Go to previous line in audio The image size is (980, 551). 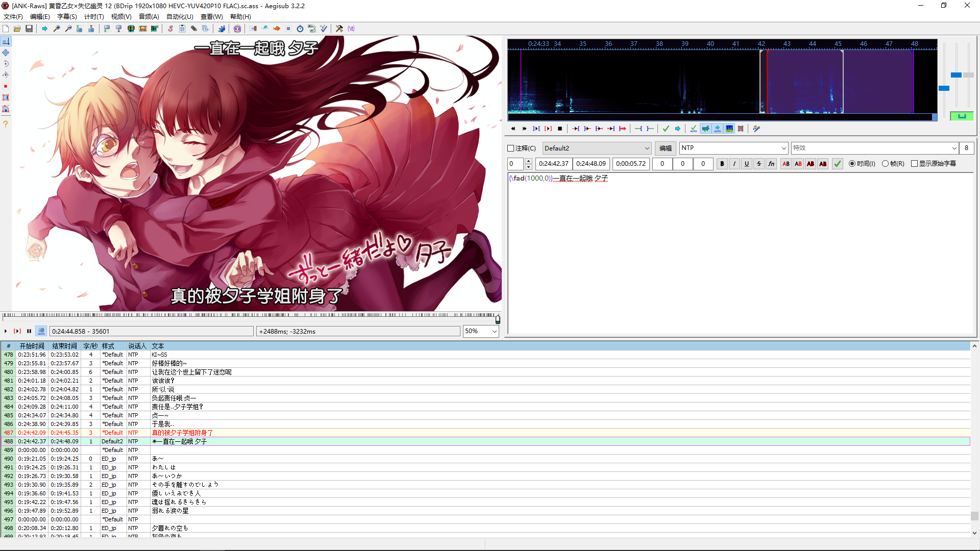(513, 129)
